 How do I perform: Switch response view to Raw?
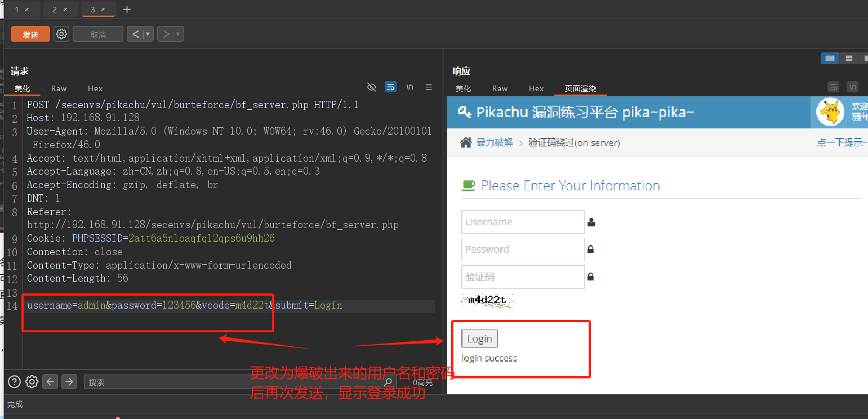pyautogui.click(x=500, y=88)
